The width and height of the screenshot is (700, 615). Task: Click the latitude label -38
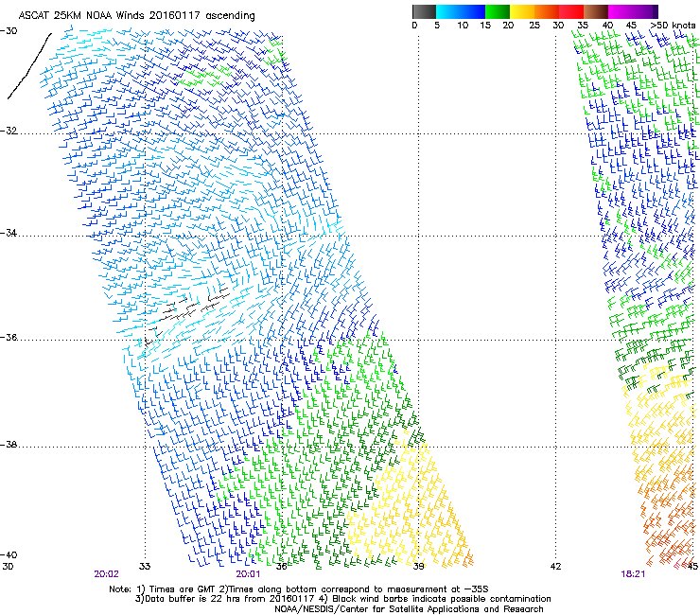[x=9, y=445]
